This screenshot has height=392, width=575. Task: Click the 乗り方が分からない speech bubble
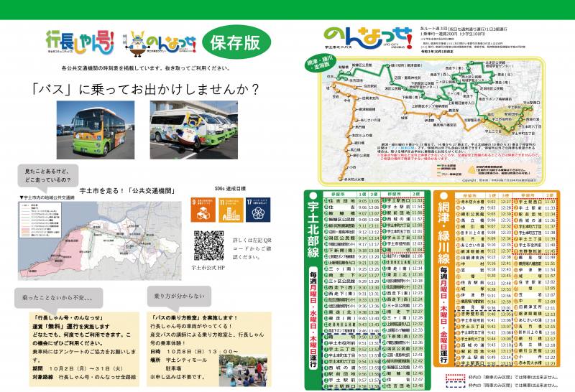coord(179,296)
